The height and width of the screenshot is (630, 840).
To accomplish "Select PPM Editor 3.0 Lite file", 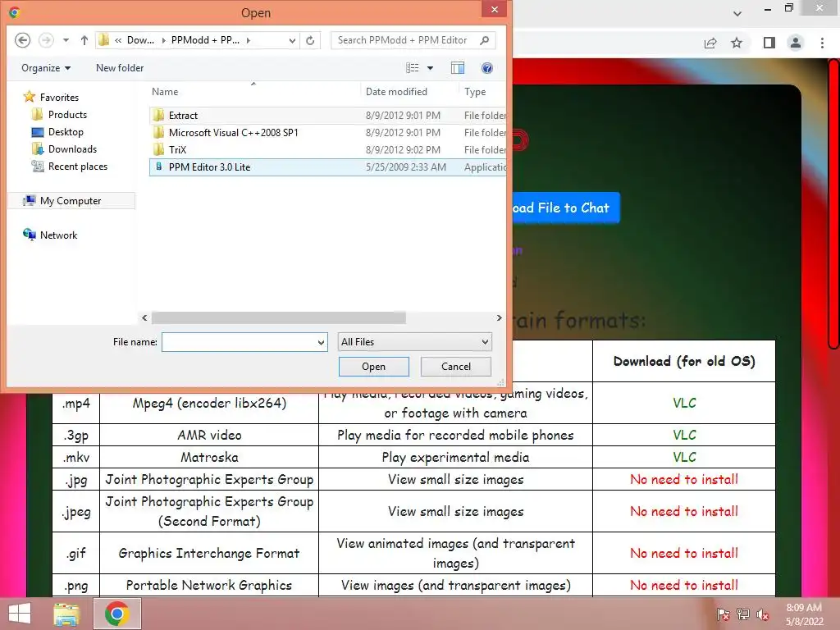I will point(327,167).
